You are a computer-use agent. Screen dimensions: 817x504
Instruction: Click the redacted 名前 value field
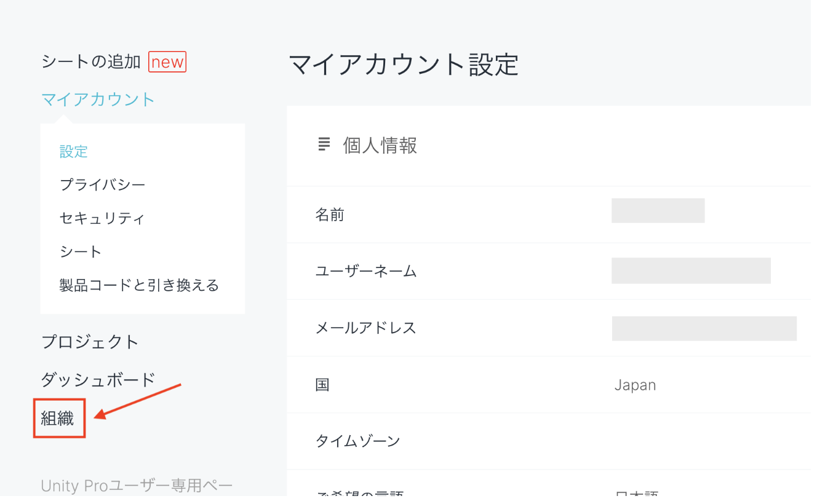pos(658,211)
